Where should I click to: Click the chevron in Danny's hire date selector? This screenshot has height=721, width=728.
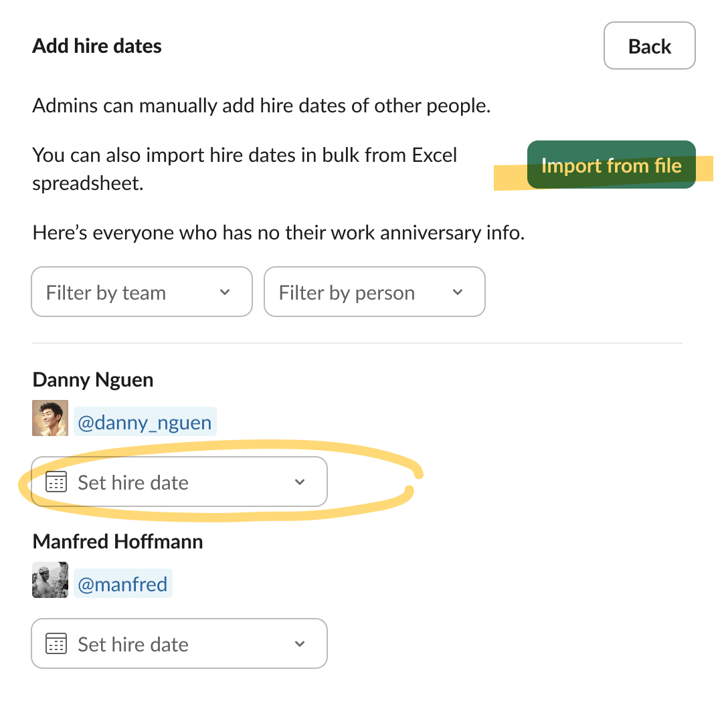coord(300,481)
